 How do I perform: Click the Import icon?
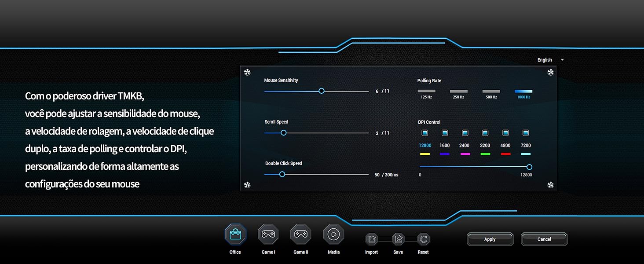click(x=372, y=239)
